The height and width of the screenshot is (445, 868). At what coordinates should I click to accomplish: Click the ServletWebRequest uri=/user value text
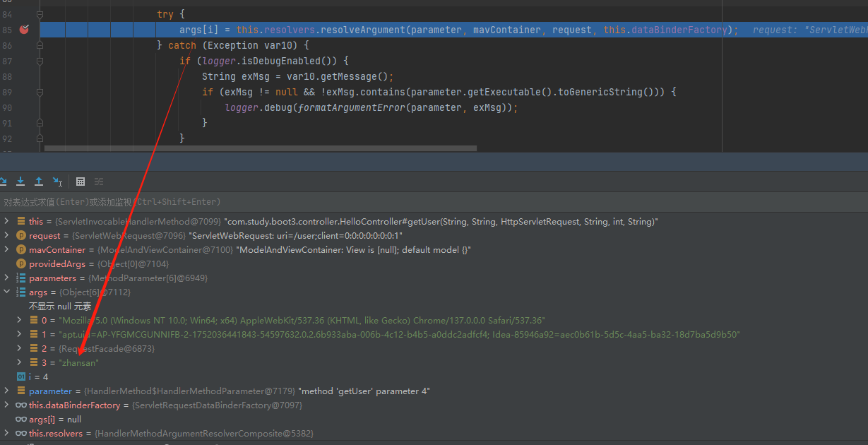295,235
